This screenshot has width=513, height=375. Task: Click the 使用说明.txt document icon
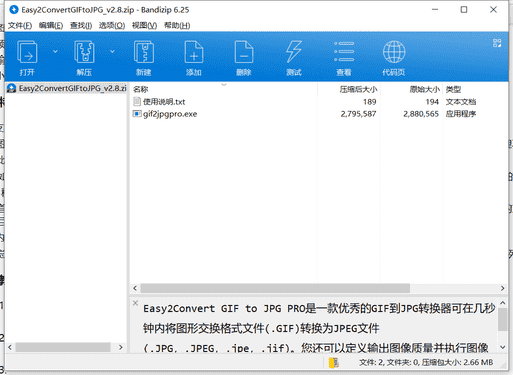[x=137, y=101]
